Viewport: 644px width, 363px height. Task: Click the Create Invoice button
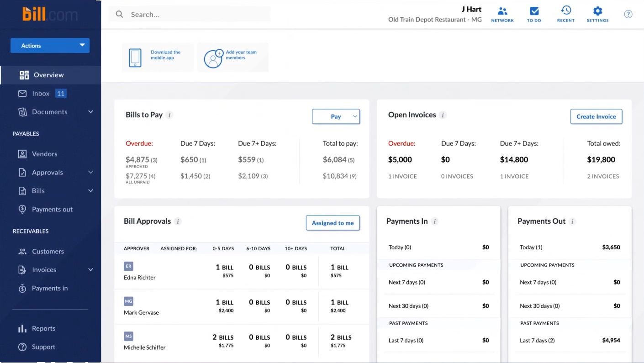(x=596, y=116)
